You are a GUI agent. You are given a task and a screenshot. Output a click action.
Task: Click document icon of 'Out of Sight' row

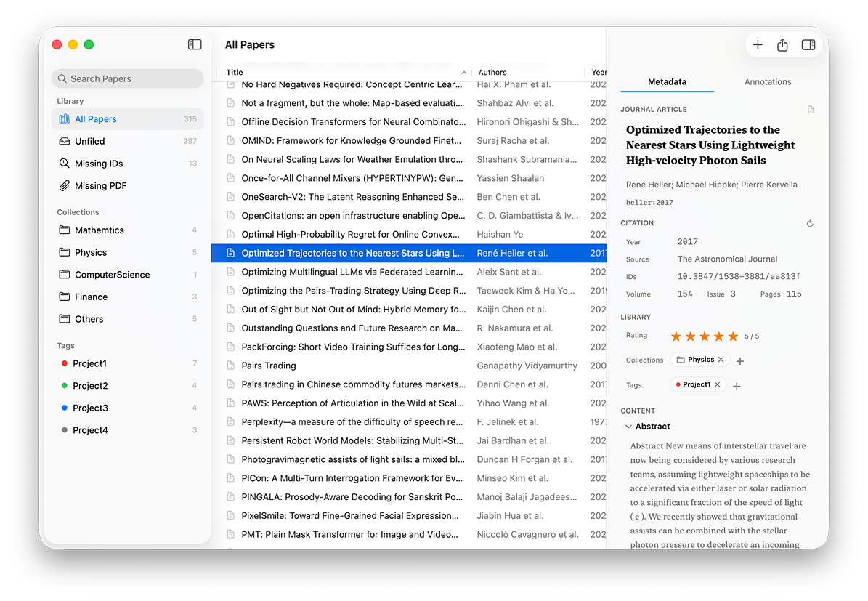231,309
